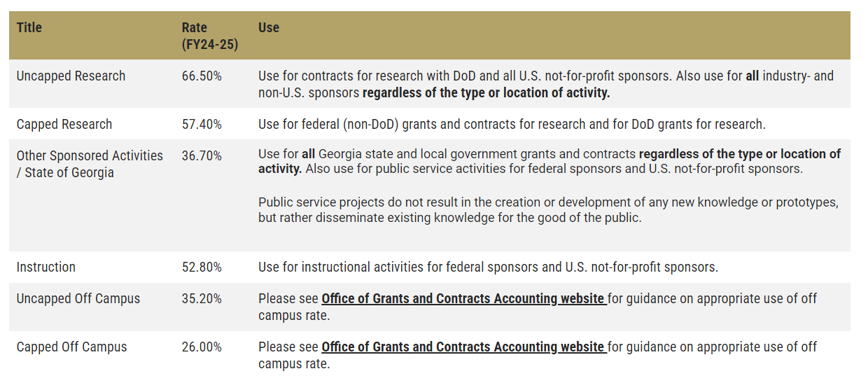Click the Capped Research use description
The width and height of the screenshot is (868, 383).
click(512, 125)
